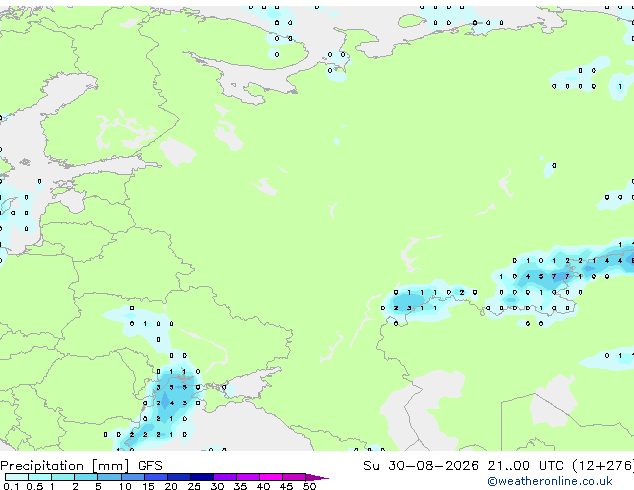This screenshot has height=490, width=634.
Task: Click the legend value '0.1'
Action: 11,486
